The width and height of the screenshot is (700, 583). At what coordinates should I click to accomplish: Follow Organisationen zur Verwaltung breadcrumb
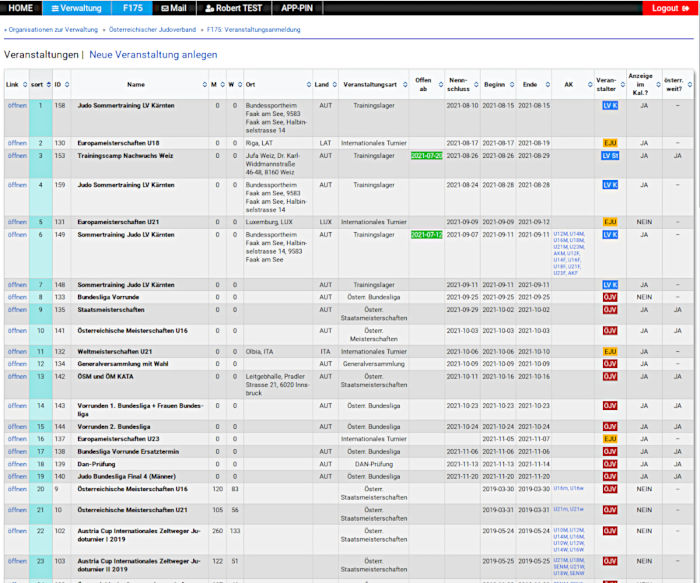click(53, 29)
